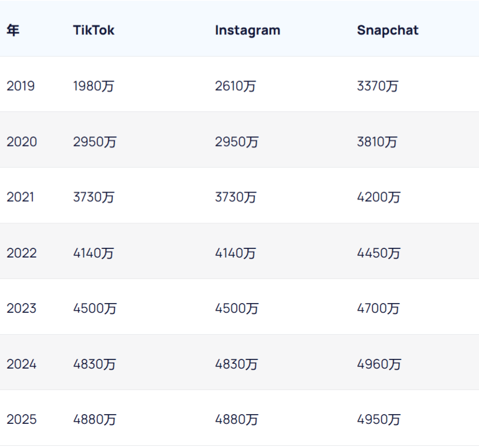This screenshot has height=448, width=479.
Task: Click the Snapchat column header
Action: pyautogui.click(x=387, y=31)
